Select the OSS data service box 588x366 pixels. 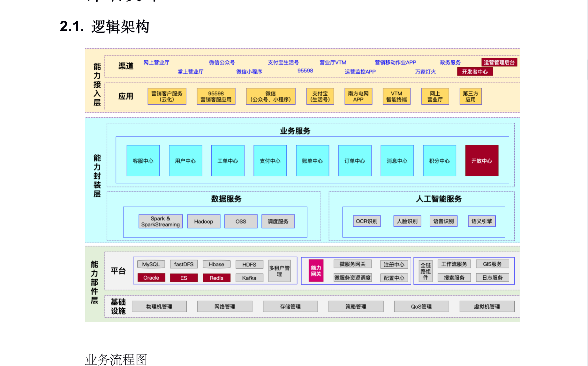pyautogui.click(x=241, y=221)
